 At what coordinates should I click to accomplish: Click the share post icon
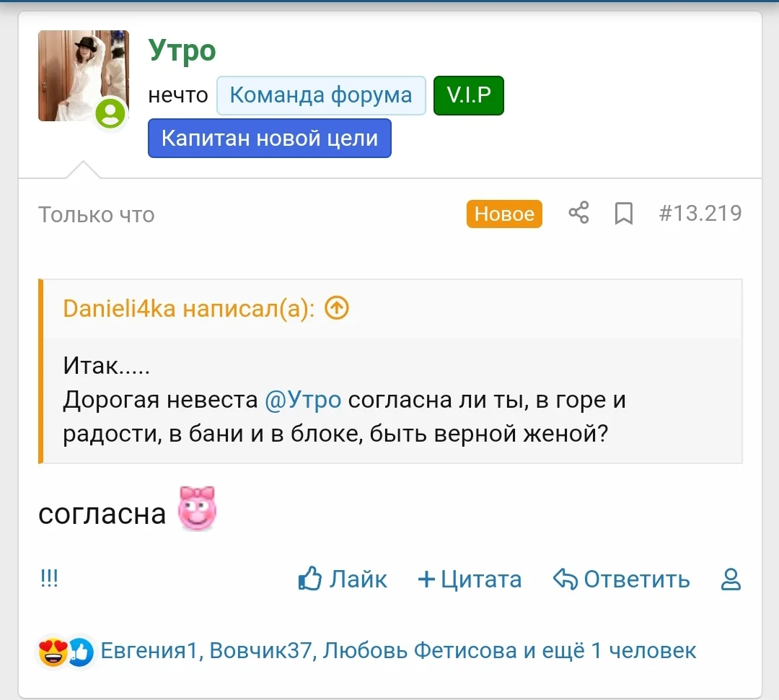[578, 214]
